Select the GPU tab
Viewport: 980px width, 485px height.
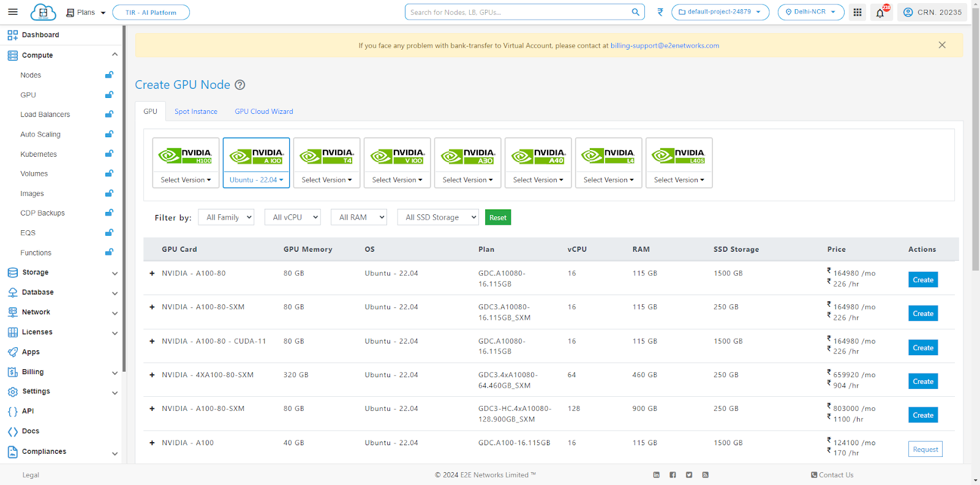coord(151,111)
